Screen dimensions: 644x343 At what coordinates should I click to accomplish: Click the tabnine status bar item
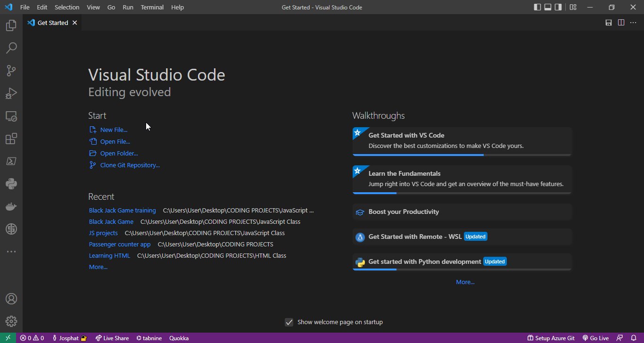(x=149, y=338)
